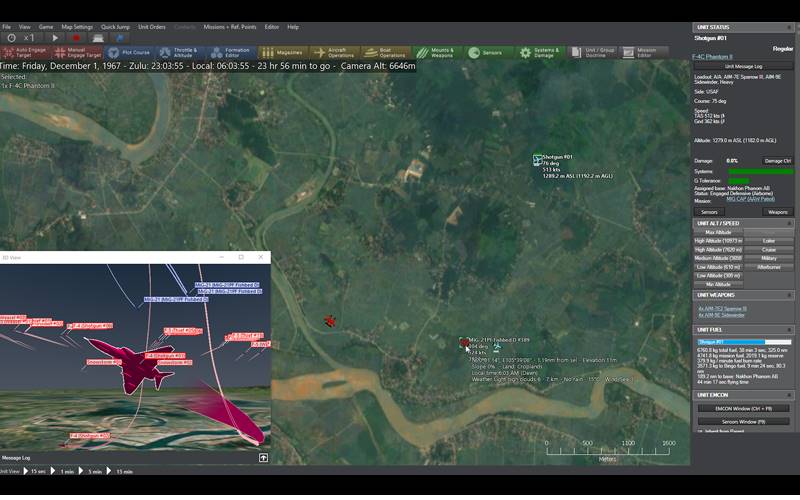Open Plot Course tool

coord(128,52)
